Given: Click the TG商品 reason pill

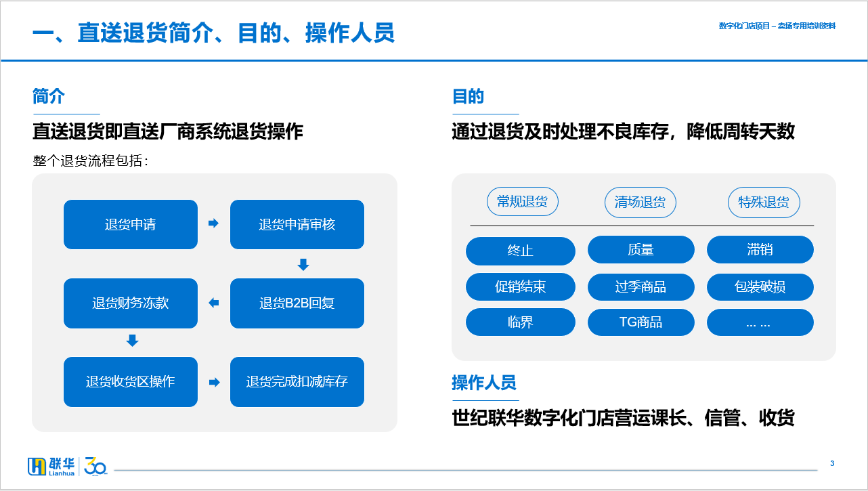Looking at the screenshot, I should tap(641, 322).
